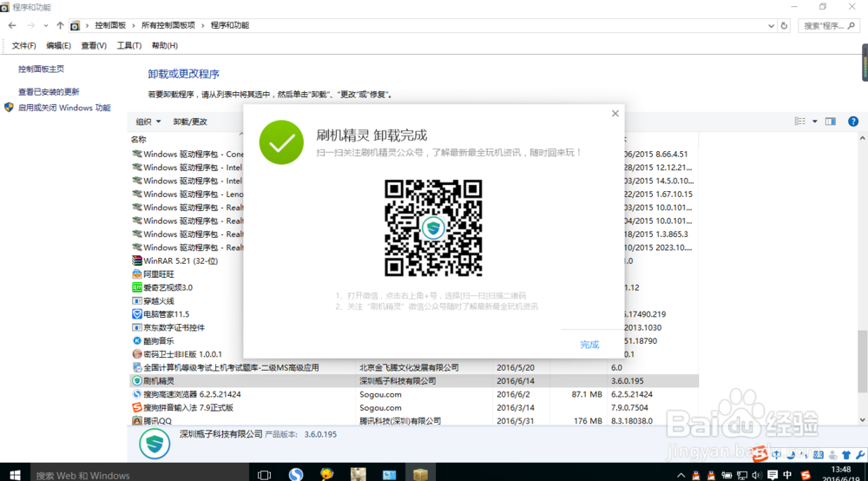Open 启用或关闭 Windows 功能 link
This screenshot has height=481, width=868.
[x=64, y=108]
